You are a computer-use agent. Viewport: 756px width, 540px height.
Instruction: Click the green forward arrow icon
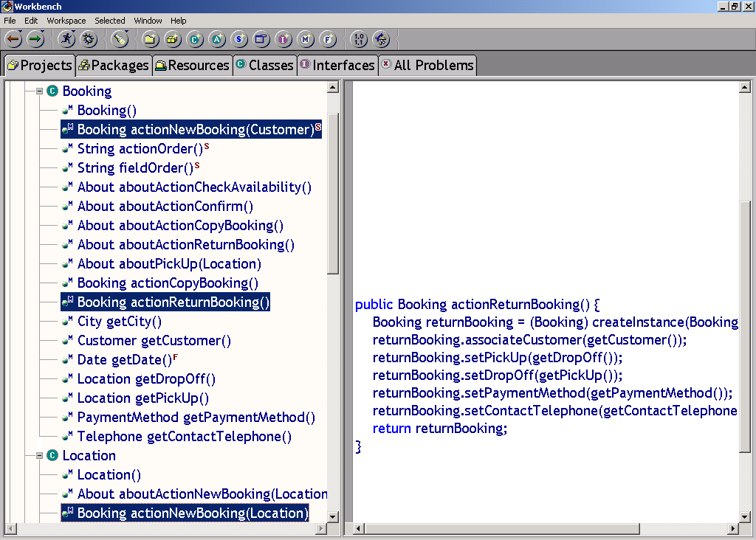click(35, 39)
